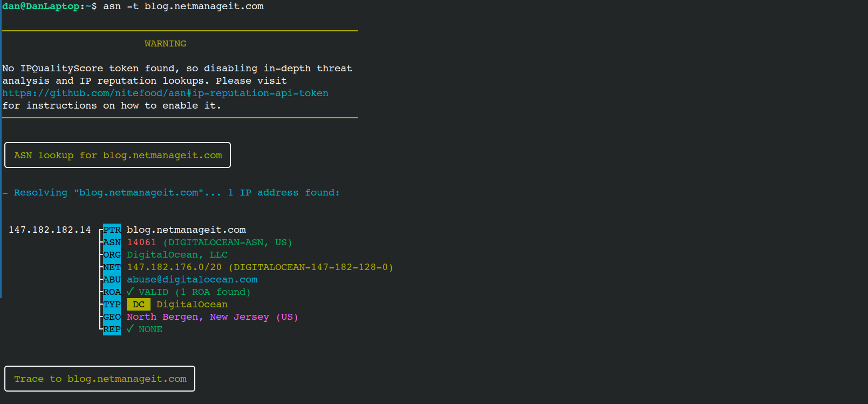Open the GitHub nitefood/asn token URL
Viewport: 868px width, 404px height.
click(165, 93)
